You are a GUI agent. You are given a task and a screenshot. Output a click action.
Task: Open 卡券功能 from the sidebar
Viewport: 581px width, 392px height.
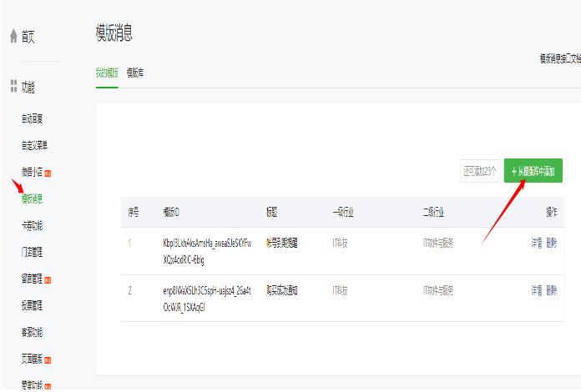(x=32, y=225)
